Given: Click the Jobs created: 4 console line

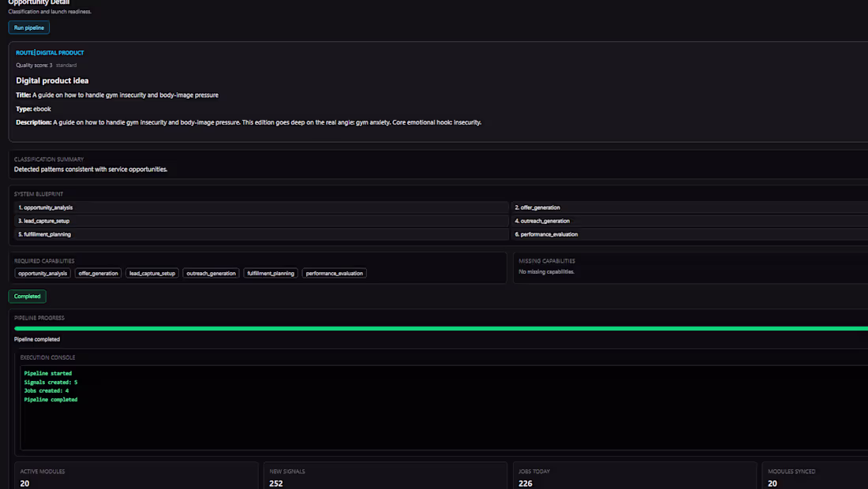Looking at the screenshot, I should click(x=47, y=390).
